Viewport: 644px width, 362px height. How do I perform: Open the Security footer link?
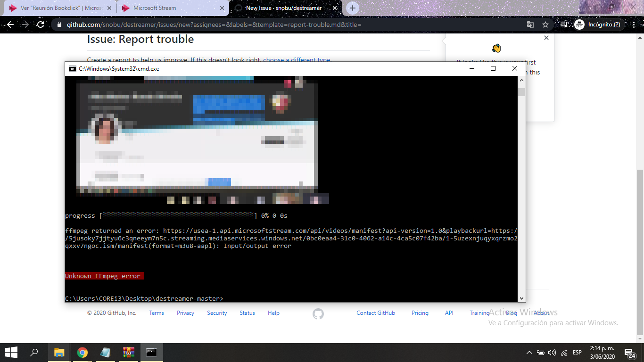click(217, 313)
